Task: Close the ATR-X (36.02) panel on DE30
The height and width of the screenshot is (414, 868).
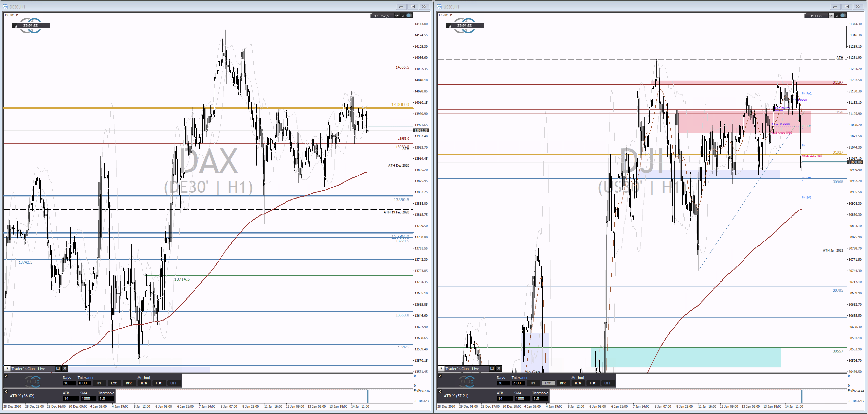Action: (x=6, y=391)
